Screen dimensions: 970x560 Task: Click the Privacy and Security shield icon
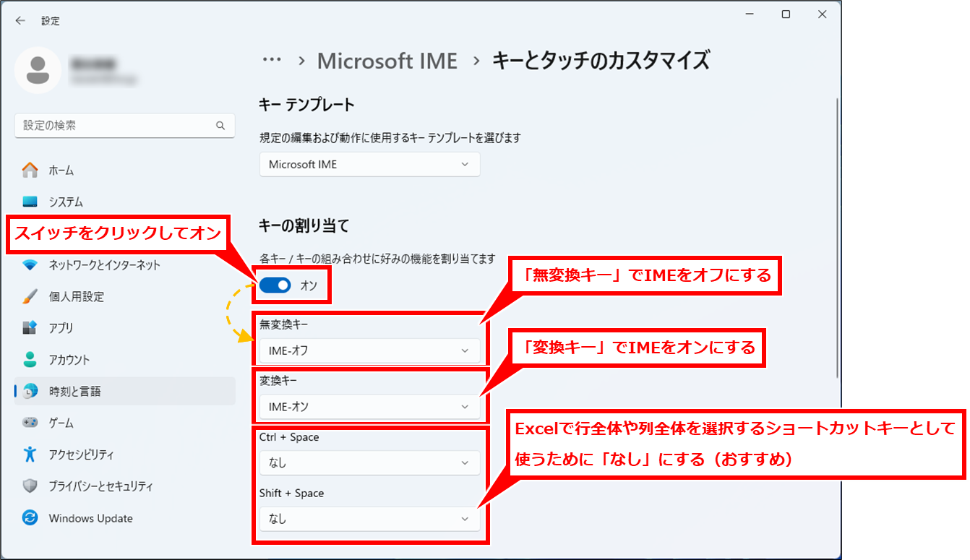30,486
